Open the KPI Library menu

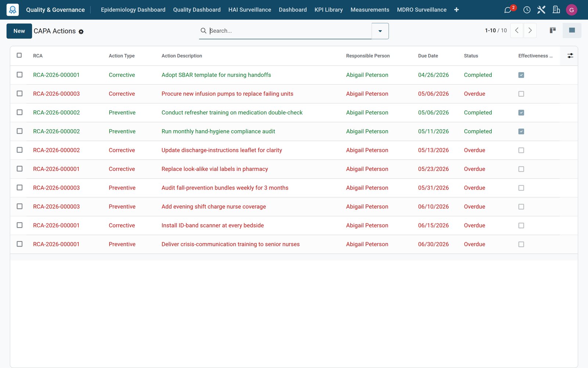(329, 10)
